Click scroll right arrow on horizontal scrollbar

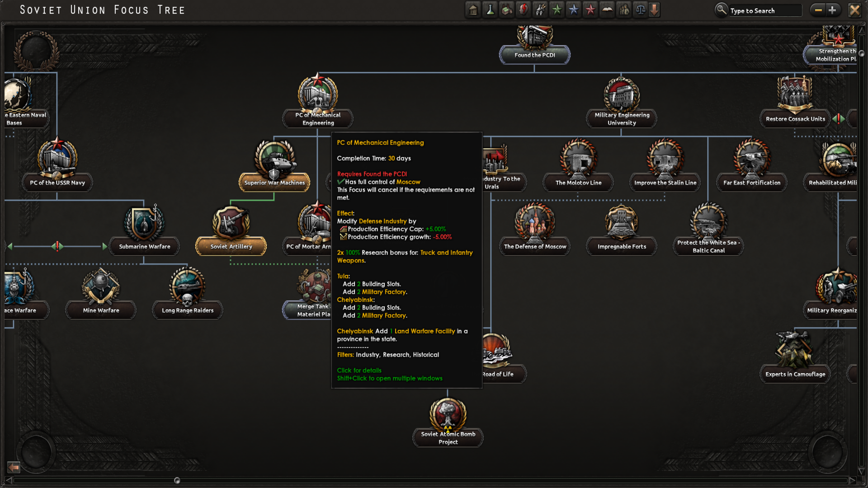point(852,480)
